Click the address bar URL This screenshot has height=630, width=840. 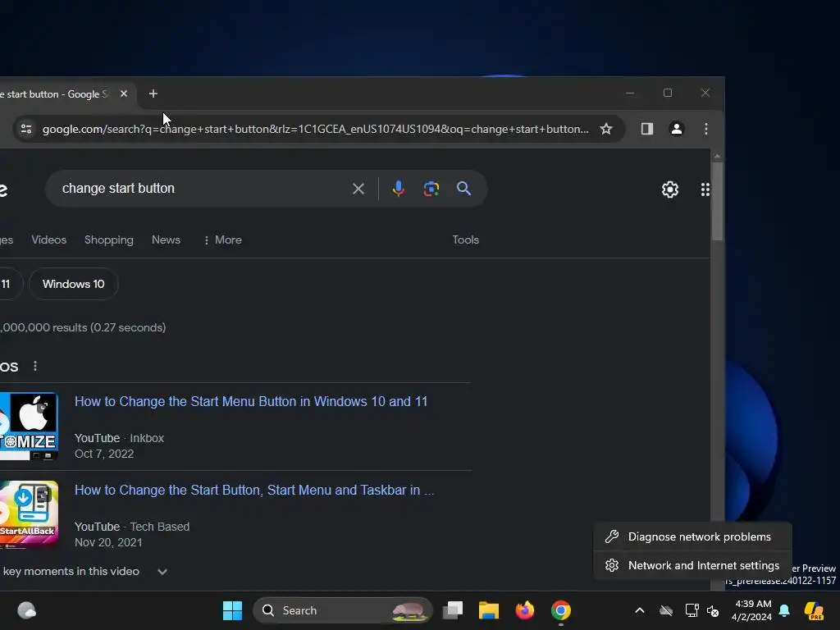click(315, 129)
